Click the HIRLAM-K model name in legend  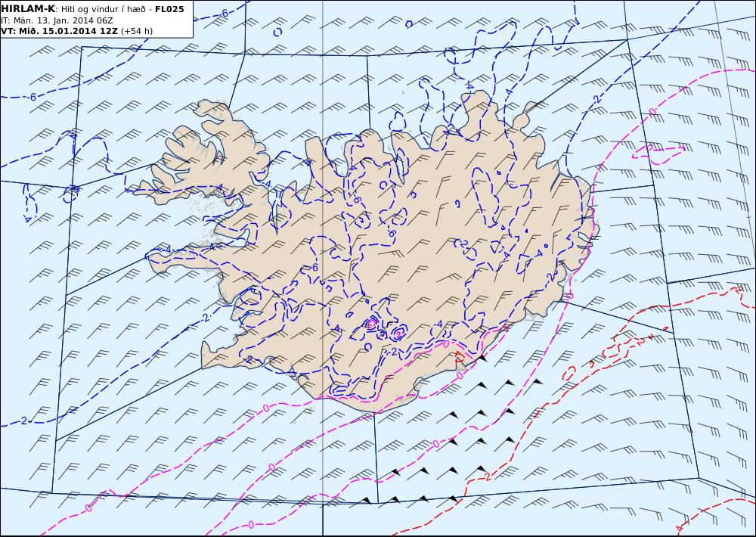click(x=29, y=9)
